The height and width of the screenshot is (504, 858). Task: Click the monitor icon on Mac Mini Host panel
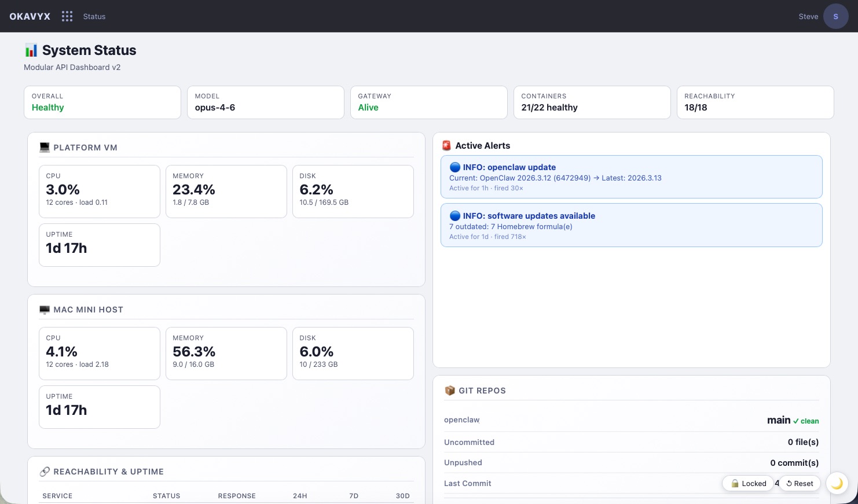(x=45, y=310)
